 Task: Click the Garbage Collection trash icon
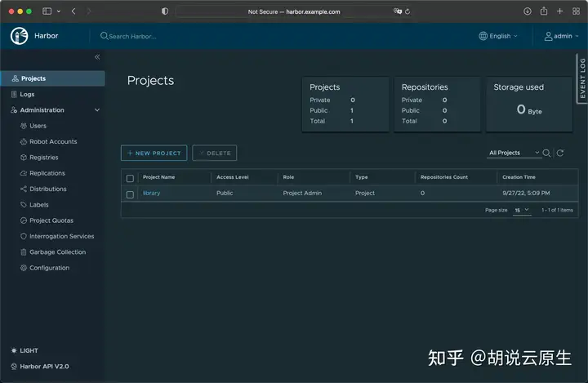point(24,252)
